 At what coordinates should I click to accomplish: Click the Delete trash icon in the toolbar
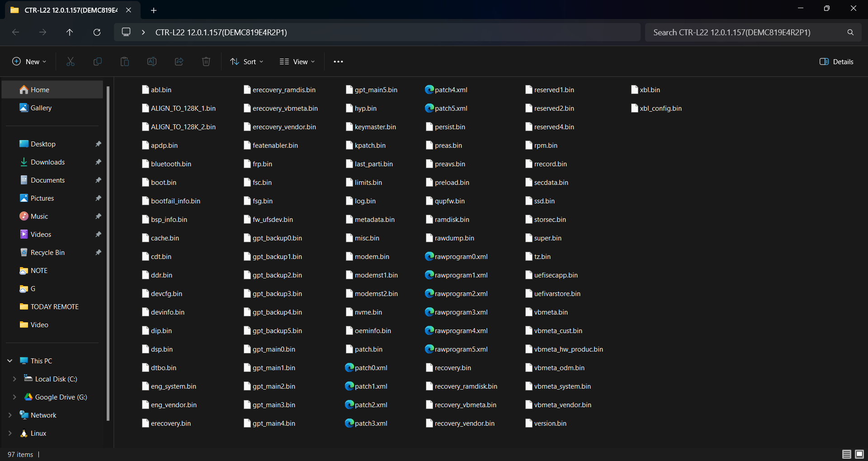tap(206, 61)
